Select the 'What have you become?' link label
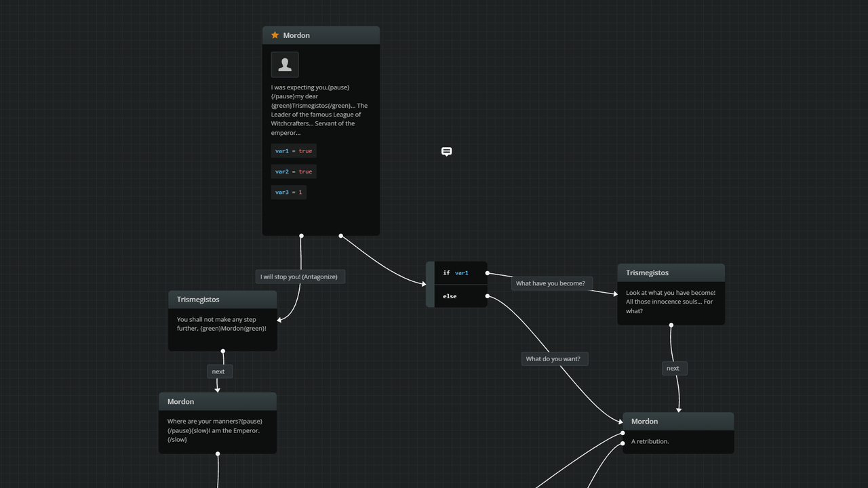Image resolution: width=868 pixels, height=488 pixels. coord(552,283)
